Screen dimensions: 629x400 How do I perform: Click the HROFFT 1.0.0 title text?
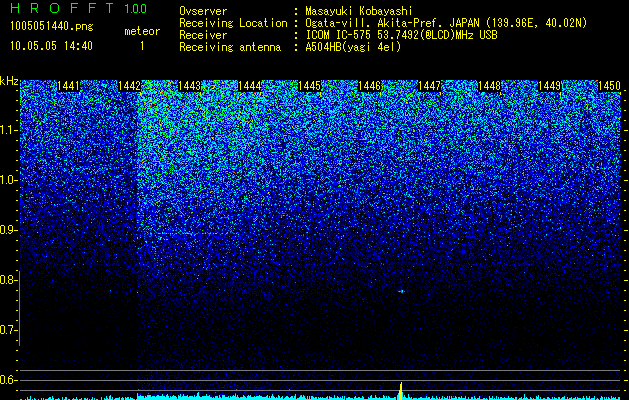[x=79, y=8]
